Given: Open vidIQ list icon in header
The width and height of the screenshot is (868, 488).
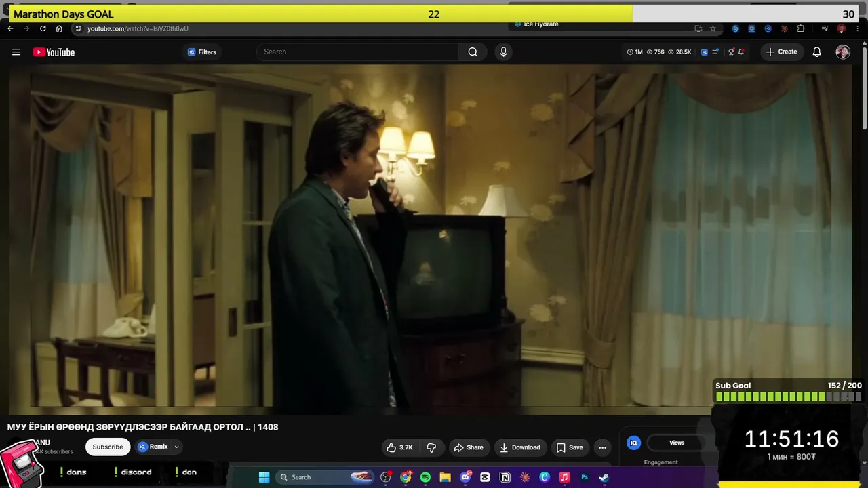Looking at the screenshot, I should (x=715, y=52).
